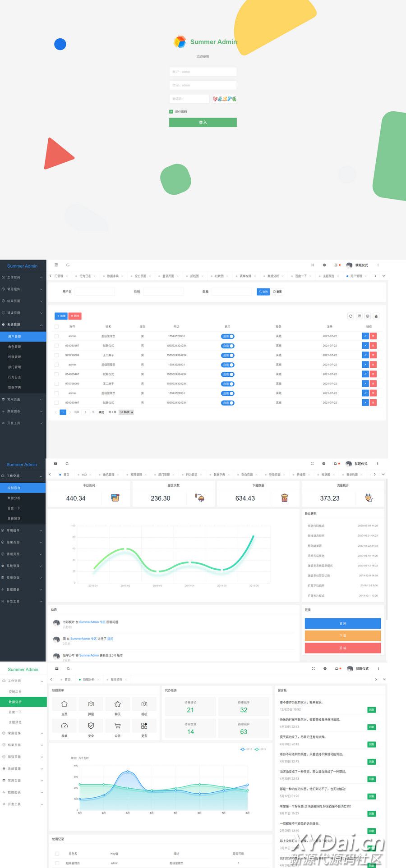Open the 10 条/页 page size dropdown

tap(126, 412)
